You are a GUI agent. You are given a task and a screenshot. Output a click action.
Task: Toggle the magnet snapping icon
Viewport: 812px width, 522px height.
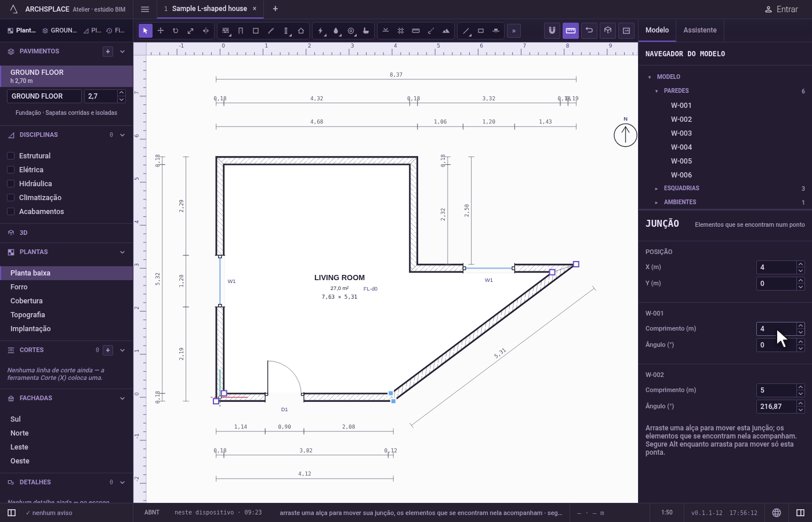point(552,30)
